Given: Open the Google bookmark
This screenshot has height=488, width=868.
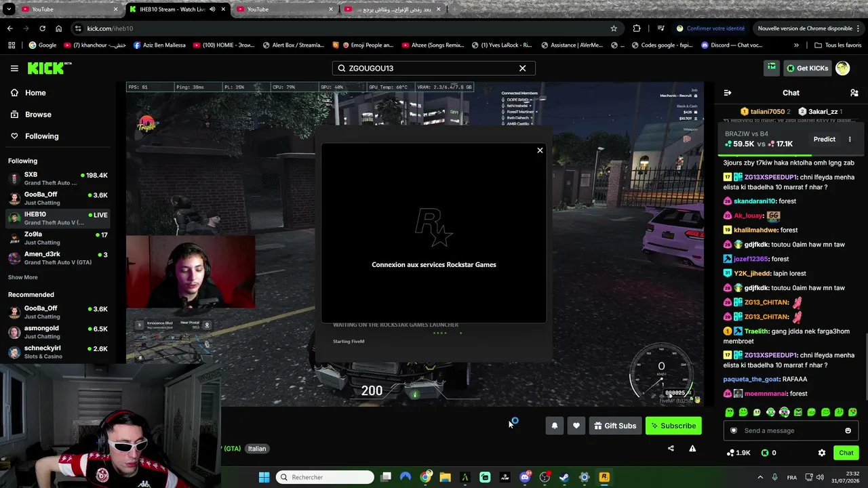Looking at the screenshot, I should pos(43,45).
